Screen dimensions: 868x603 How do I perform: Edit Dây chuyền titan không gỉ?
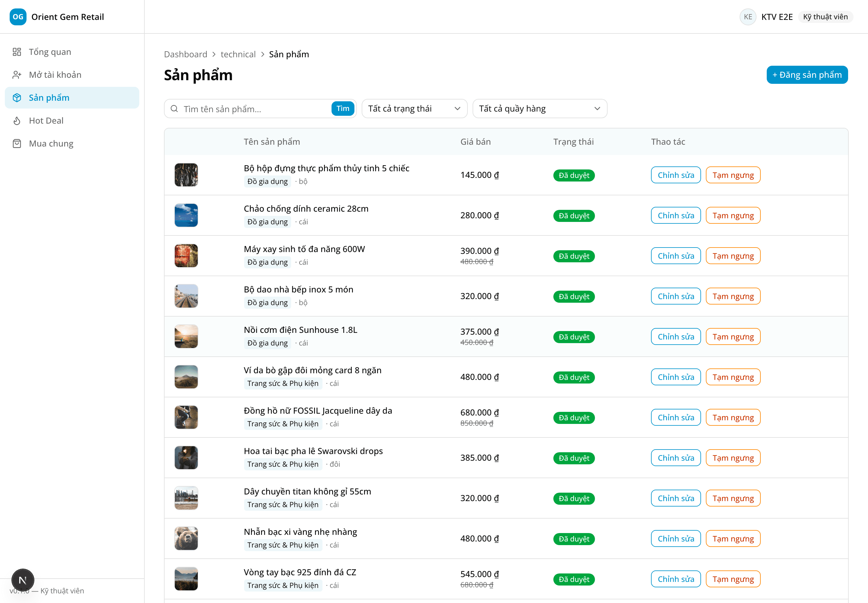point(676,498)
